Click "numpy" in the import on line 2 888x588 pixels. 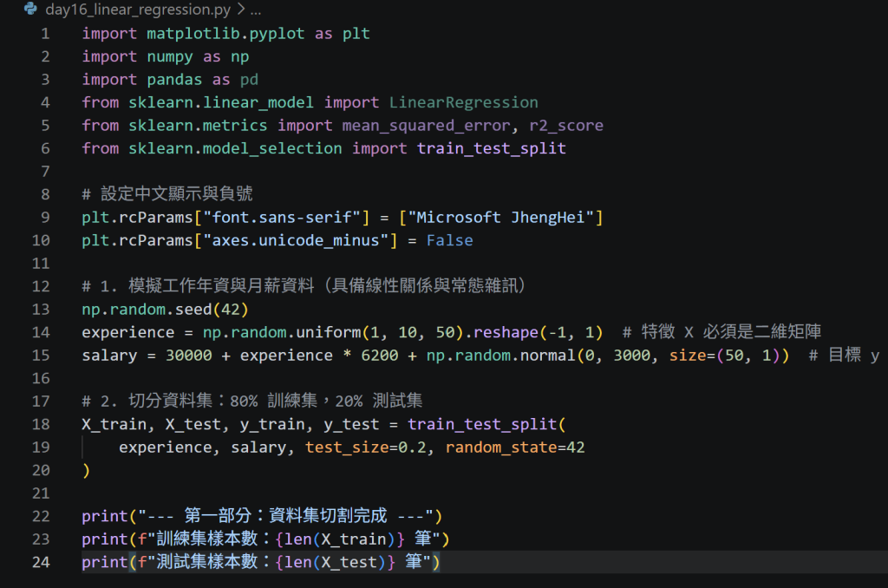coord(170,57)
